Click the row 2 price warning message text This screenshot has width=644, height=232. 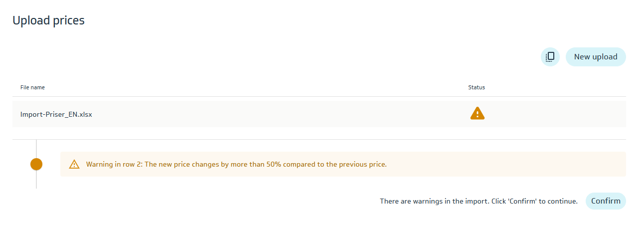tap(236, 164)
